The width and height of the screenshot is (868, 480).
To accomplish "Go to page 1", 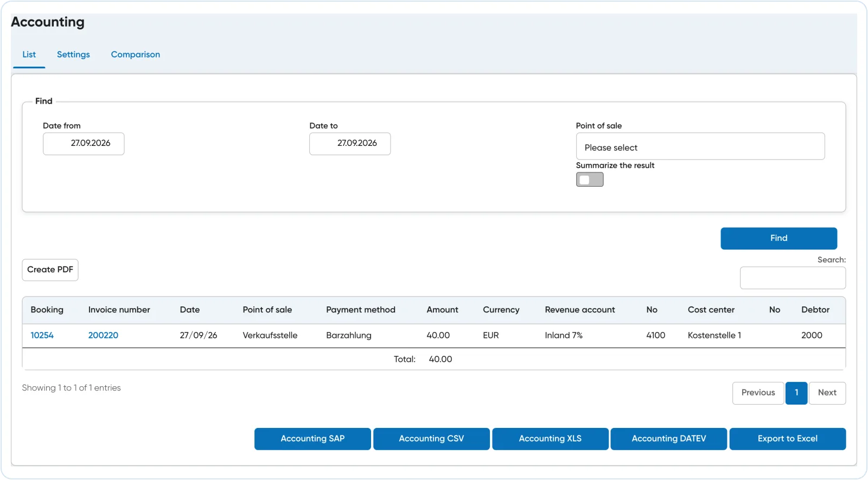I will click(796, 393).
